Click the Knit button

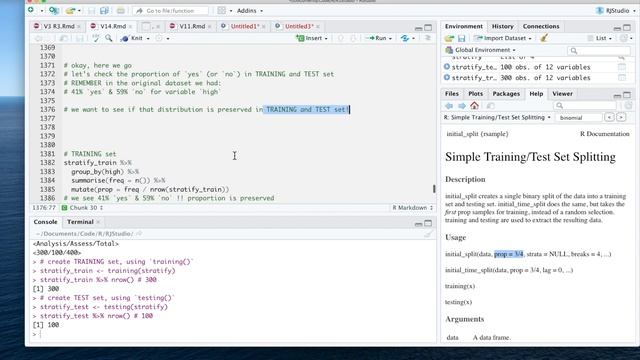click(x=133, y=38)
